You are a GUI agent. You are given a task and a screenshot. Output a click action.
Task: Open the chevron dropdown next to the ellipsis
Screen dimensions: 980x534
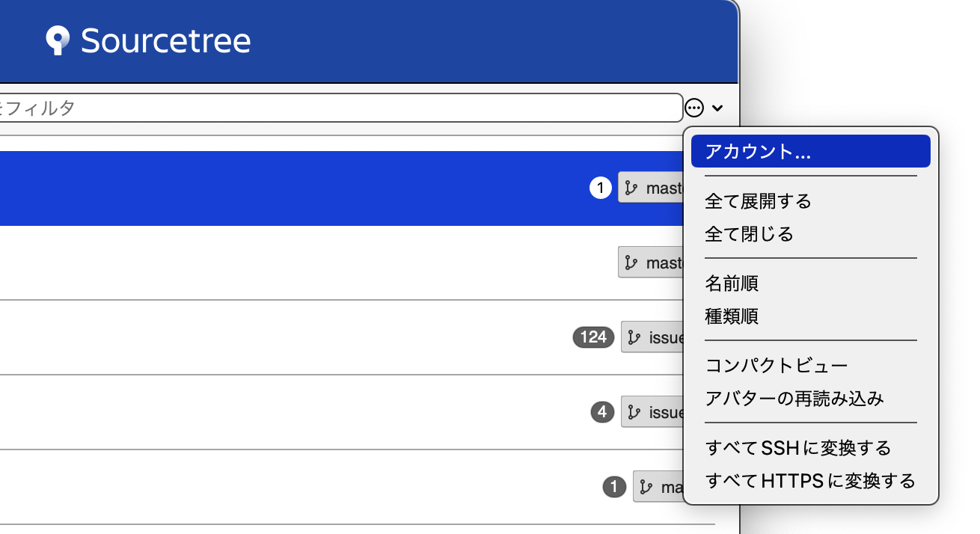(719, 108)
